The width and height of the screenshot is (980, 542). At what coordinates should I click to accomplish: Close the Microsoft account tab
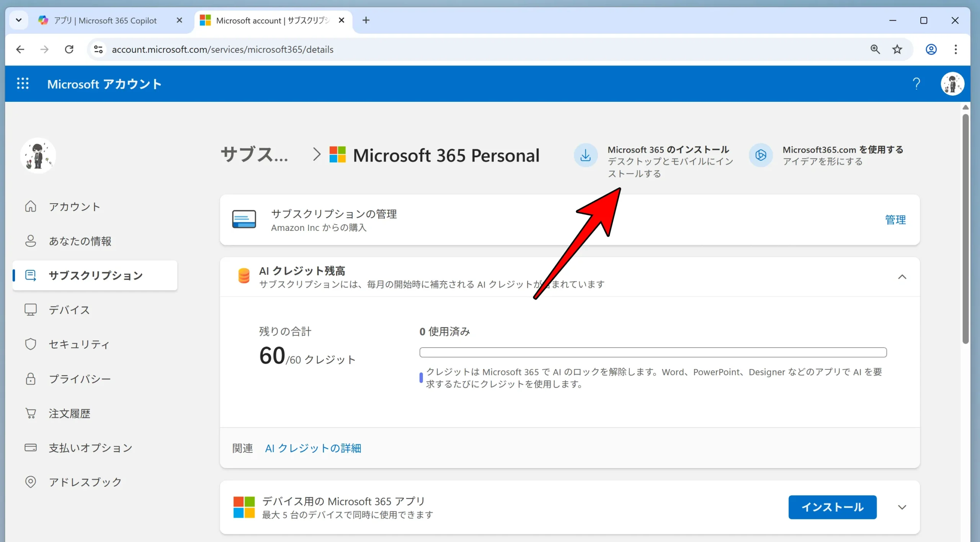342,20
